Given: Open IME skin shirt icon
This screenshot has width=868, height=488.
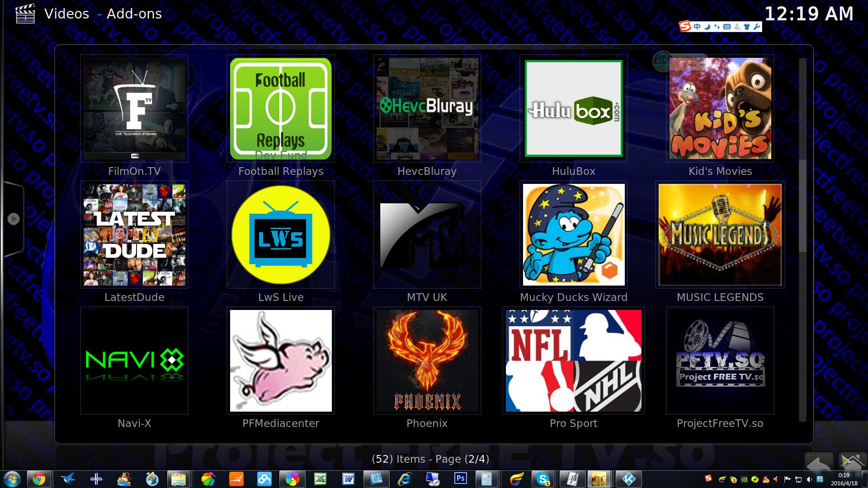Looking at the screenshot, I should [747, 27].
